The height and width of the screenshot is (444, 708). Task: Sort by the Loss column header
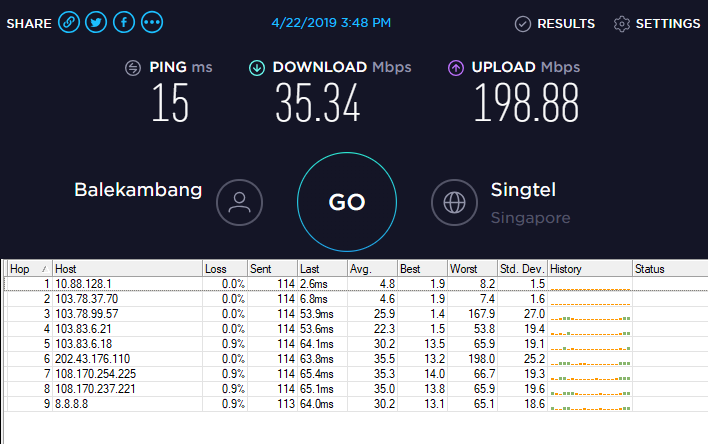click(225, 269)
